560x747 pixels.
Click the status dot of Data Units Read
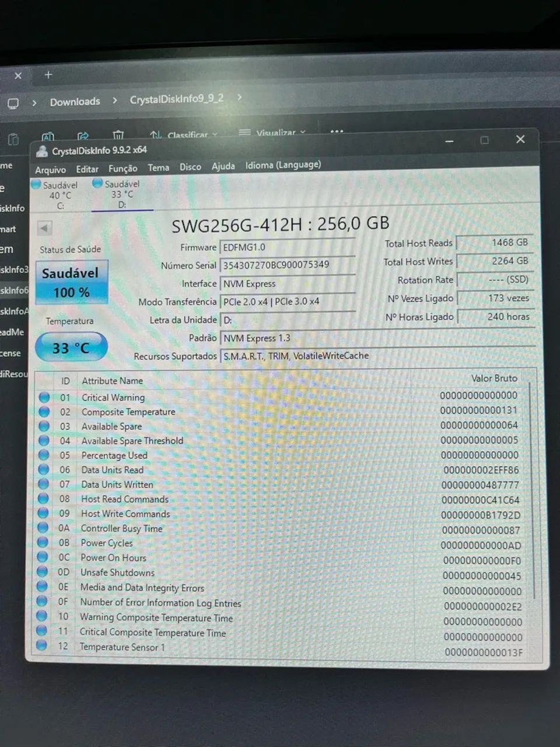44,470
